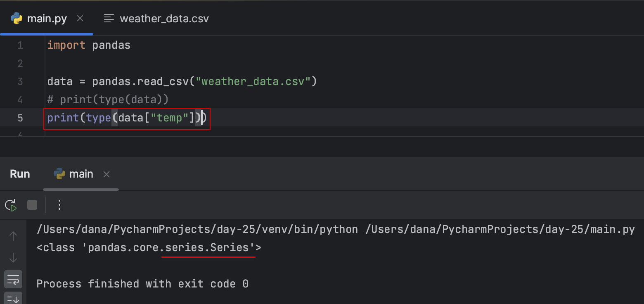The height and width of the screenshot is (304, 644).
Task: Click the 'import pandas' code line
Action: [x=89, y=45]
